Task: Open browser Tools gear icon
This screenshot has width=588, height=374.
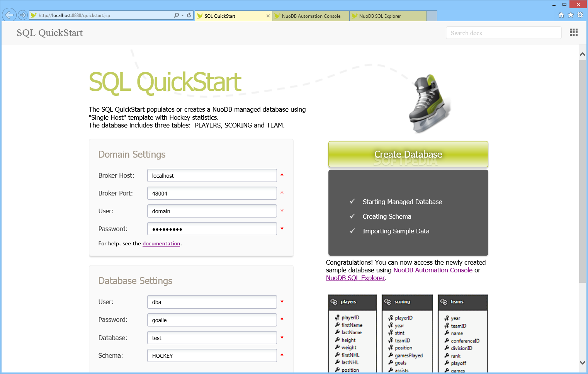Action: coord(580,15)
